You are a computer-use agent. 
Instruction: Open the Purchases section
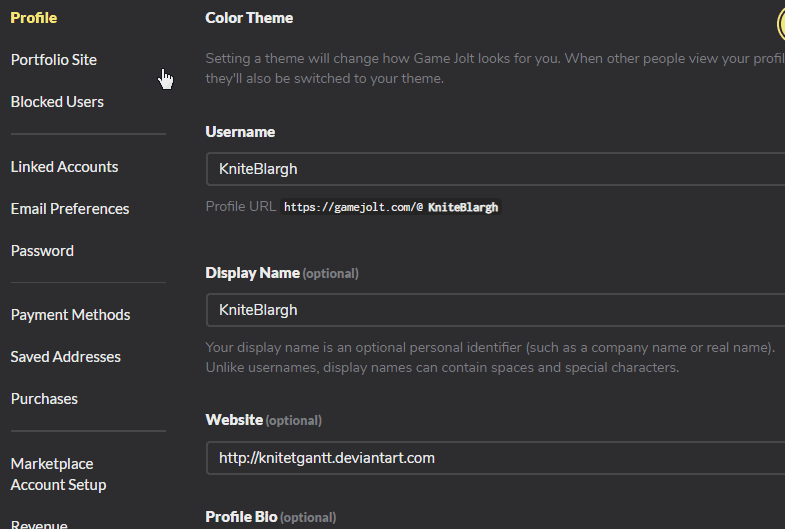tap(44, 399)
